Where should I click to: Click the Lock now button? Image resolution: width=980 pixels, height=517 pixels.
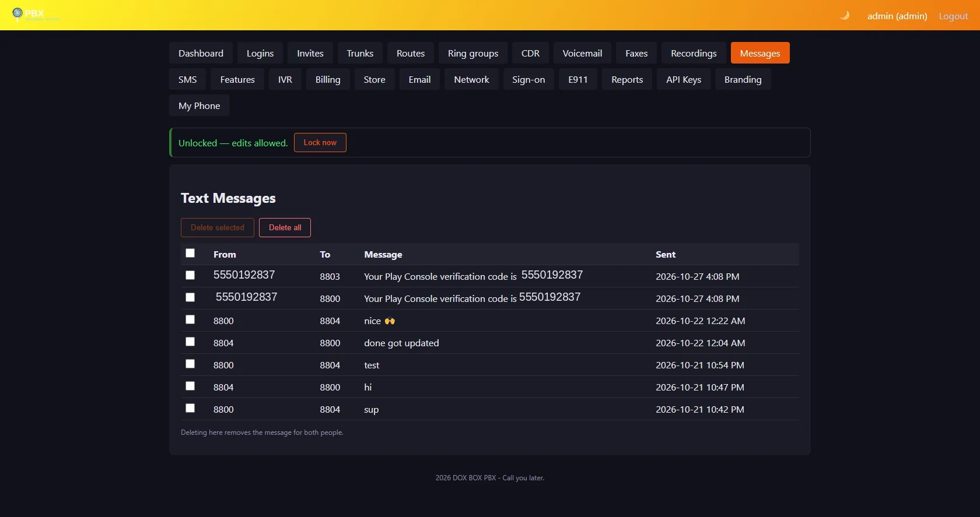320,142
